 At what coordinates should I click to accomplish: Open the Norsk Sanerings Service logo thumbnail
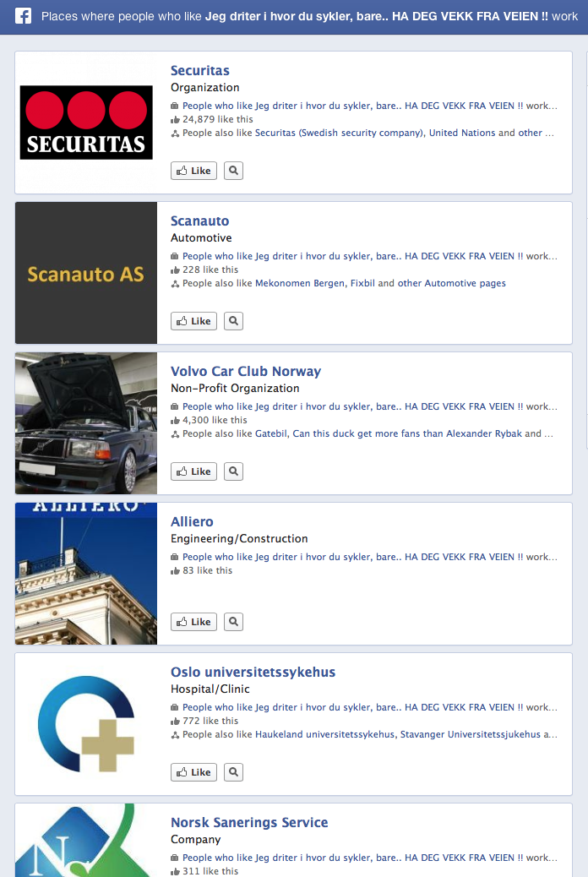point(86,840)
